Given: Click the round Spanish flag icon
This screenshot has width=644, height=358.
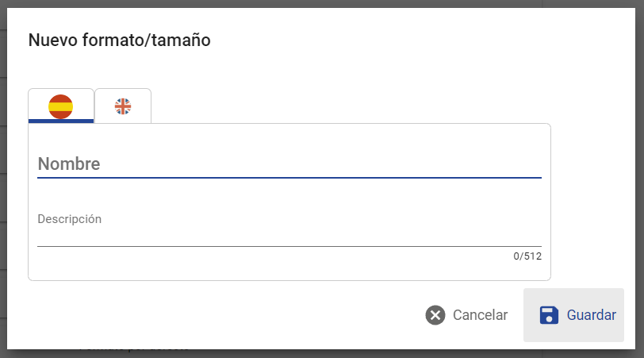Looking at the screenshot, I should pyautogui.click(x=61, y=106).
